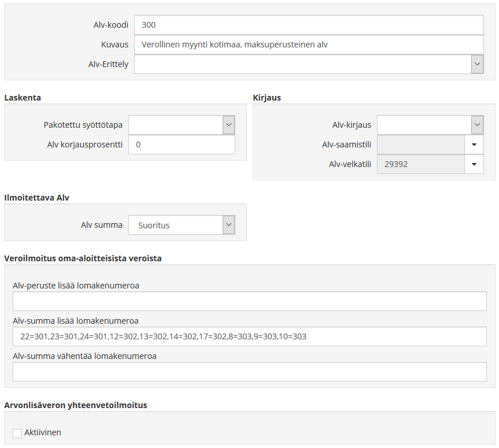The height and width of the screenshot is (448, 499).
Task: Focus the Kuvaus description text field
Action: [308, 45]
